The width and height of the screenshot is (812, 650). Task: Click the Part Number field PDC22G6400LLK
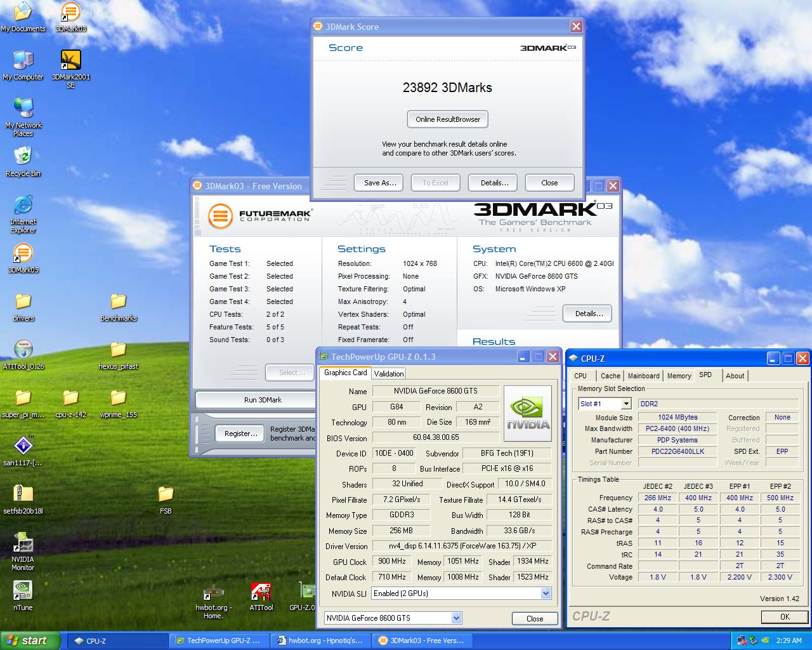point(678,451)
